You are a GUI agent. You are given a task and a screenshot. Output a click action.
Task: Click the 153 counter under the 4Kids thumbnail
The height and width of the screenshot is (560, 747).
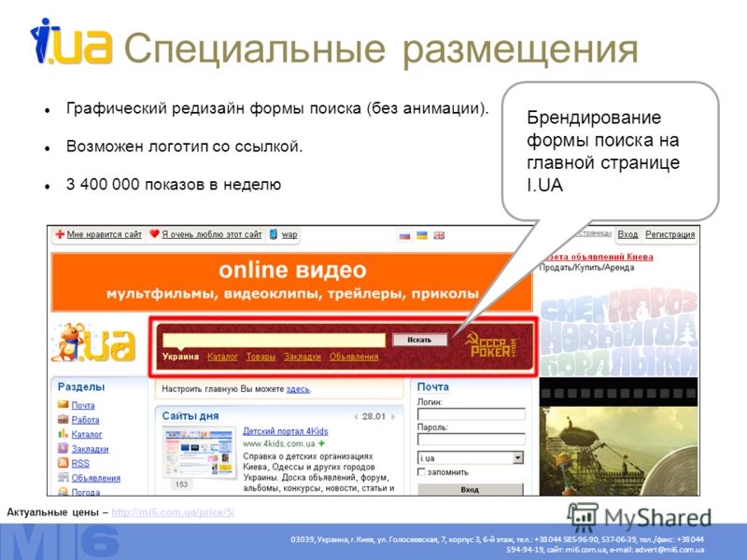(181, 484)
